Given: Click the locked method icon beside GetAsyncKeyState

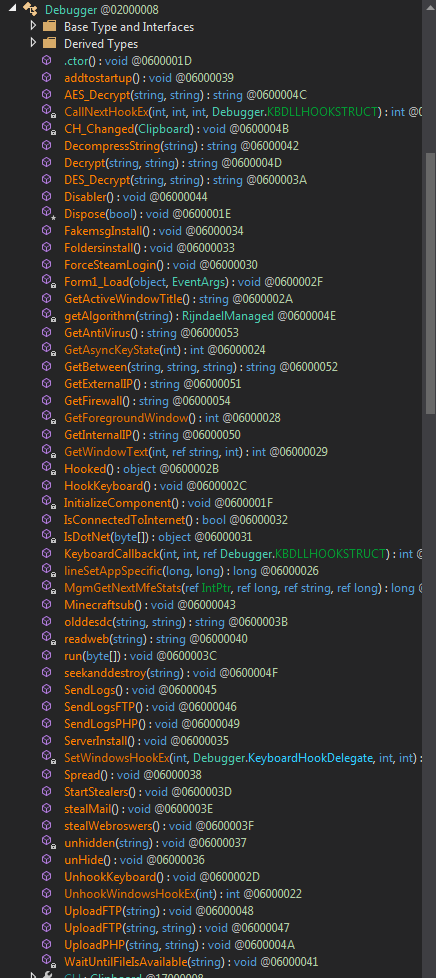Looking at the screenshot, I should tap(49, 349).
